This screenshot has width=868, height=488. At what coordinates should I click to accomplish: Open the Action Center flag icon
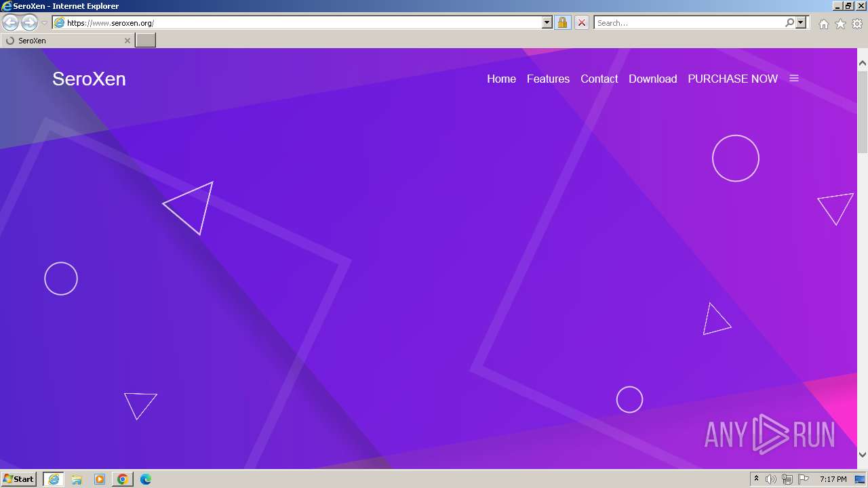tap(804, 479)
